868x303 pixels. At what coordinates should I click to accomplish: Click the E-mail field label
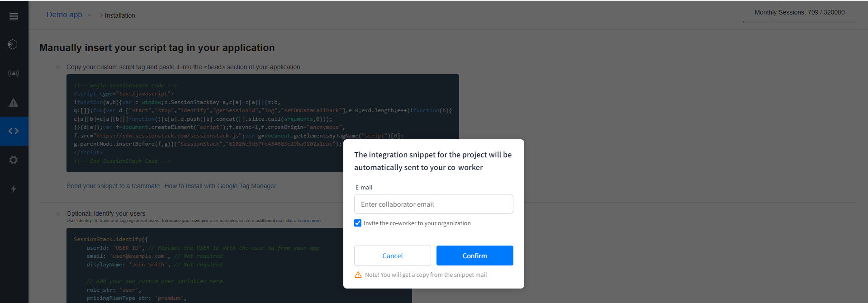[364, 187]
